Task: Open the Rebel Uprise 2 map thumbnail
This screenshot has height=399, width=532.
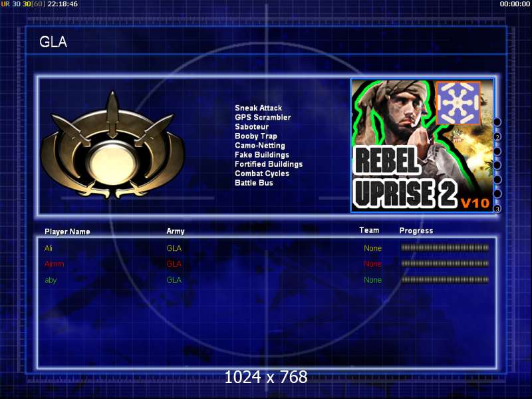Action: (422, 146)
